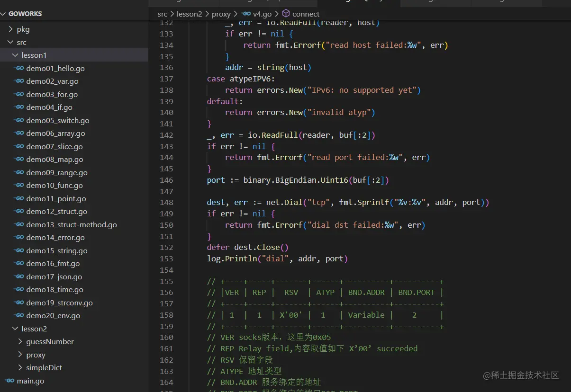Open demo12_struct.go file
Viewport: 571px width, 392px height.
57,212
